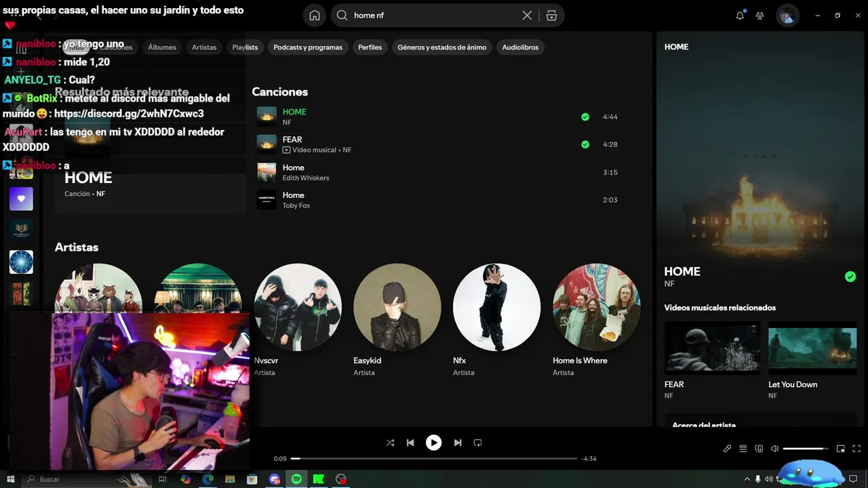Viewport: 868px width, 488px height.
Task: Show hidden system tray icons chevron
Action: pos(747,479)
